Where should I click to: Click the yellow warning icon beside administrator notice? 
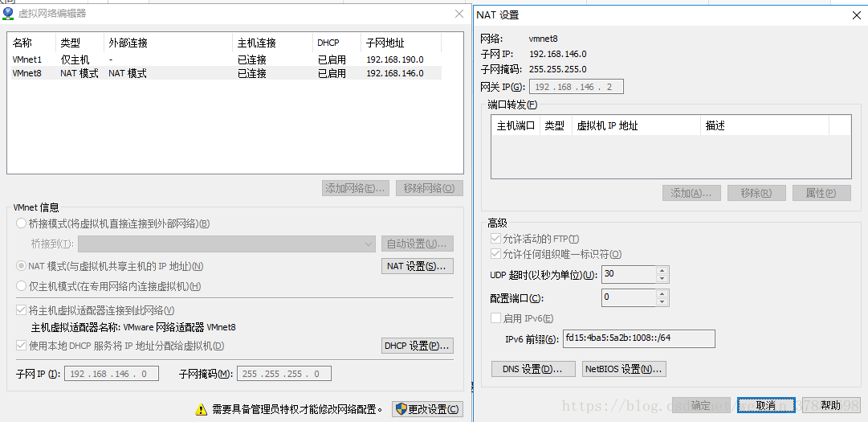click(201, 410)
